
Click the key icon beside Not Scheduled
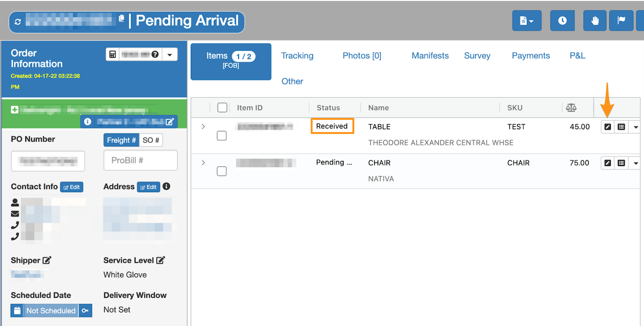click(x=85, y=310)
